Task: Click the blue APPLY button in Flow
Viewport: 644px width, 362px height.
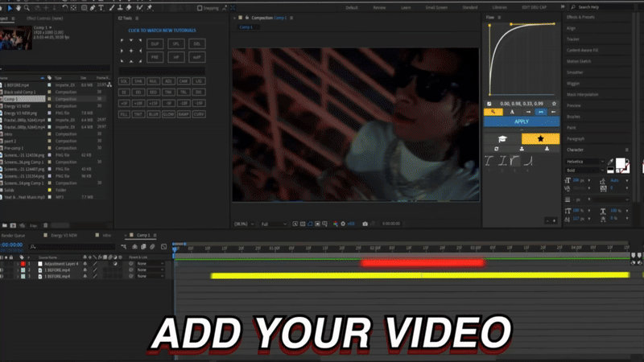Action: [x=522, y=121]
